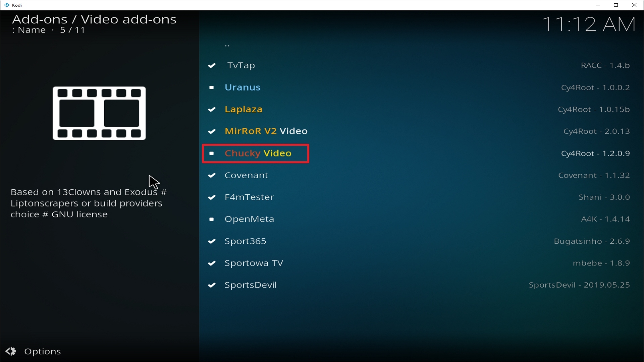
Task: Minimize the Kodi window
Action: coord(598,5)
